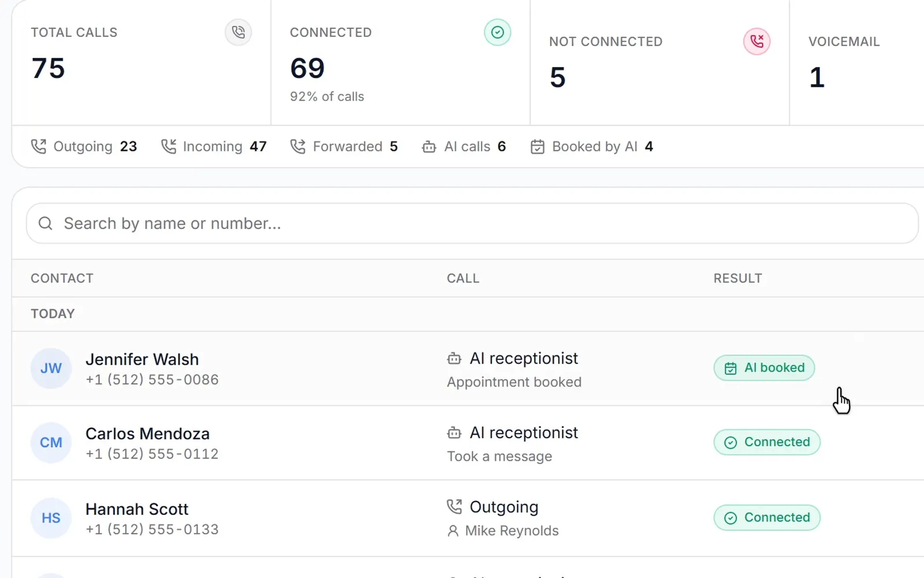Click the Outgoing call arrow icon in stats row
The height and width of the screenshot is (578, 924).
(x=38, y=146)
